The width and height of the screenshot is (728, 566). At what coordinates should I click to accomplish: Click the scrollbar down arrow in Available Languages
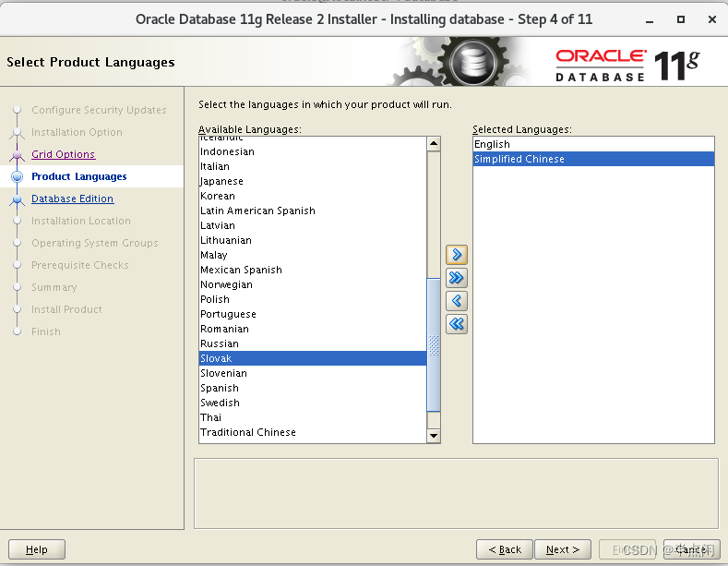coord(434,436)
